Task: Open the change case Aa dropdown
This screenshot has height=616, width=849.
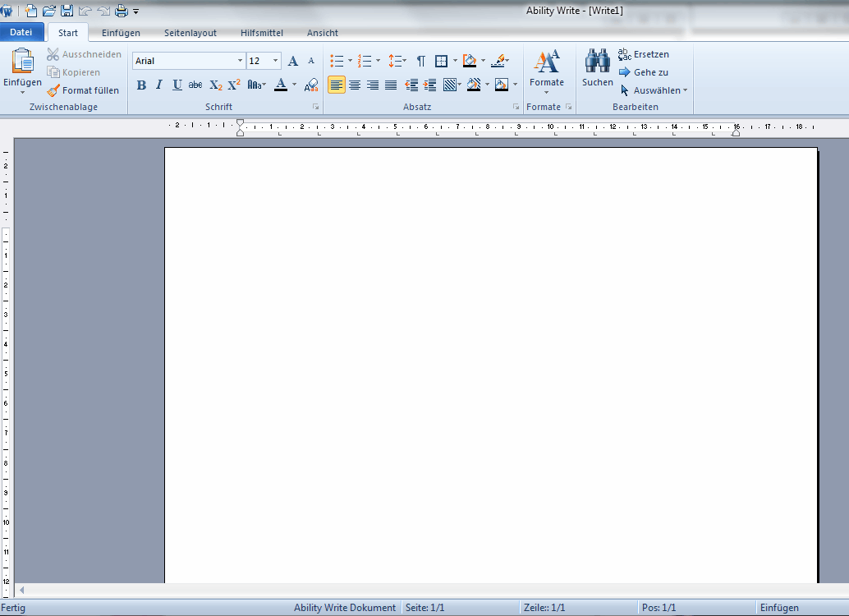Action: click(x=257, y=85)
